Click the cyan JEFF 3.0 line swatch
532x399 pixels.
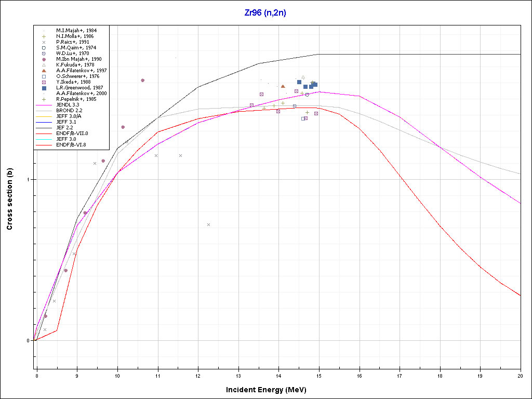pos(44,139)
